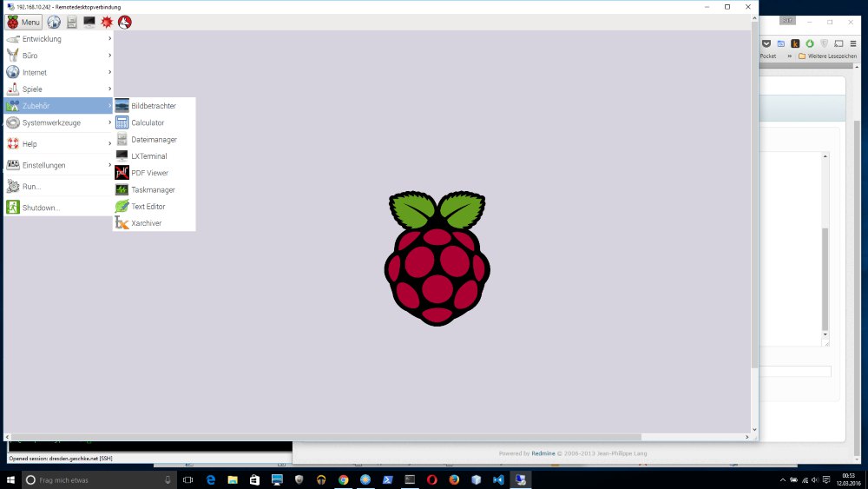Viewport: 868px width, 489px height.
Task: Click the Pocket icon in Firefox toolbar
Action: [766, 43]
